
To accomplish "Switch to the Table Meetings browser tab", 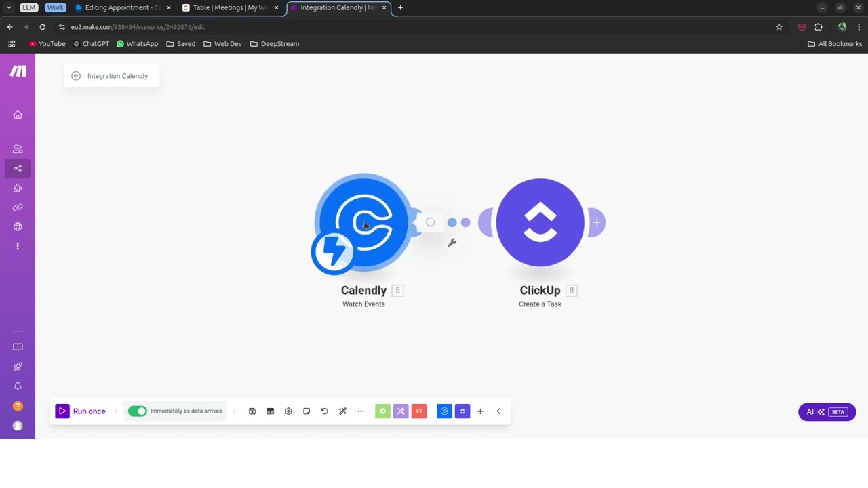I will point(231,7).
